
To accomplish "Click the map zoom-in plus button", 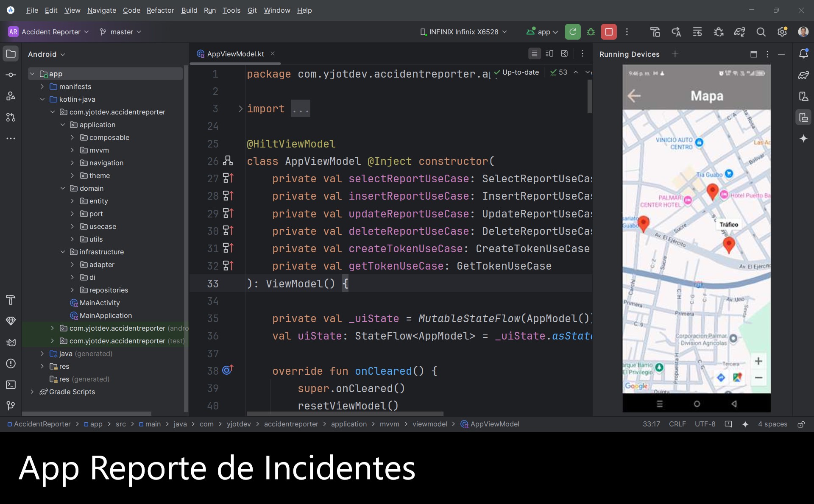I will pos(758,361).
